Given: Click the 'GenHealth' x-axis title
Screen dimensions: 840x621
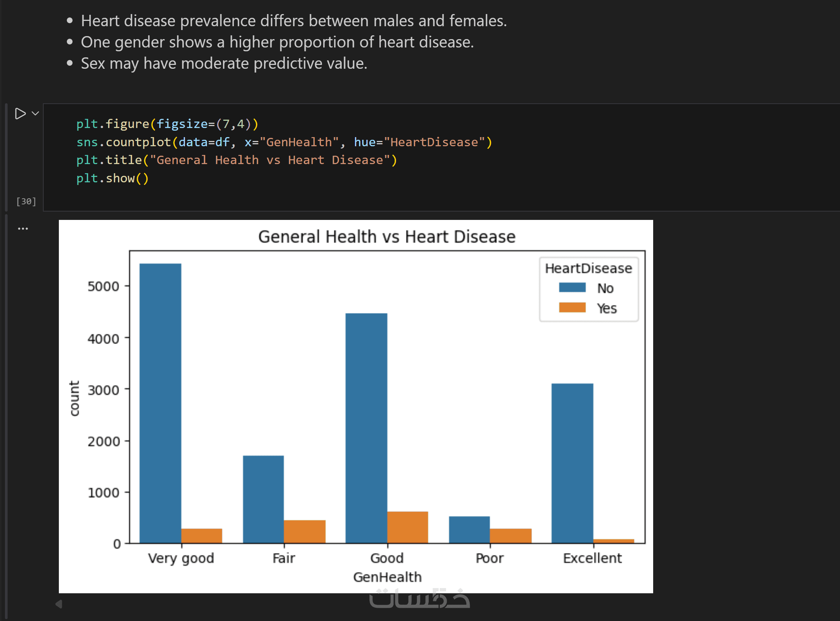Looking at the screenshot, I should tap(387, 577).
